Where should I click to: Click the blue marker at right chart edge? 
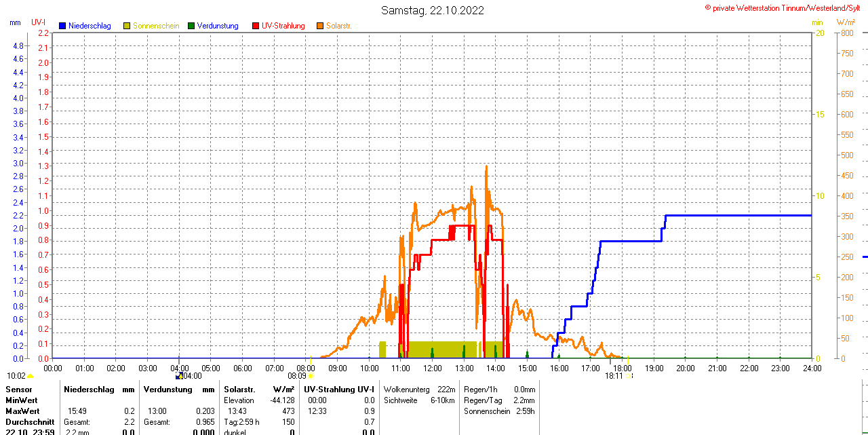pos(865,257)
